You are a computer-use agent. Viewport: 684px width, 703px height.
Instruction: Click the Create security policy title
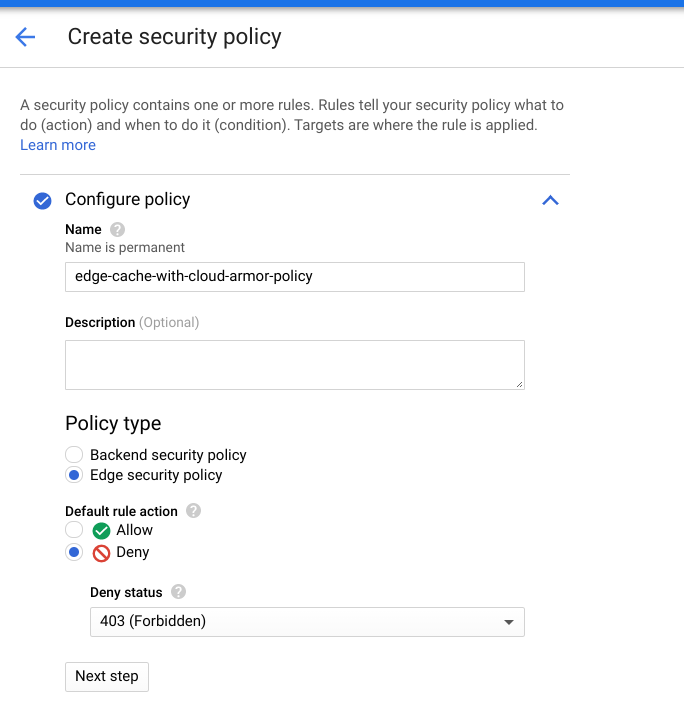[174, 37]
